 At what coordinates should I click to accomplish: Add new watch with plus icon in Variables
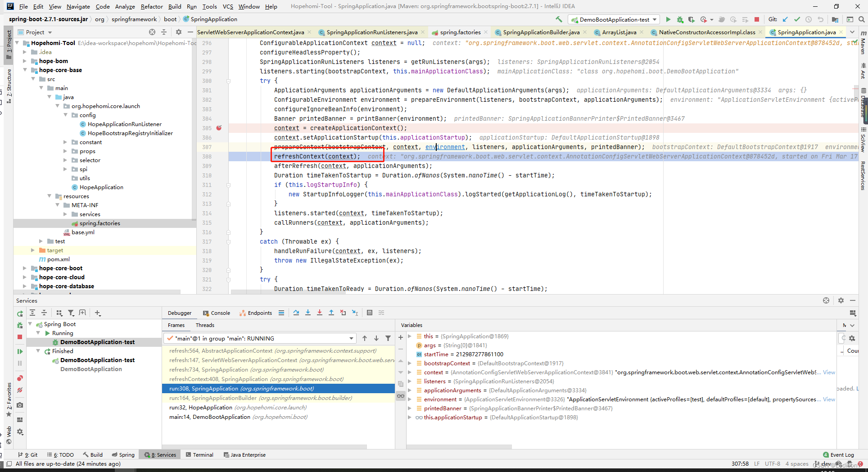click(x=400, y=337)
